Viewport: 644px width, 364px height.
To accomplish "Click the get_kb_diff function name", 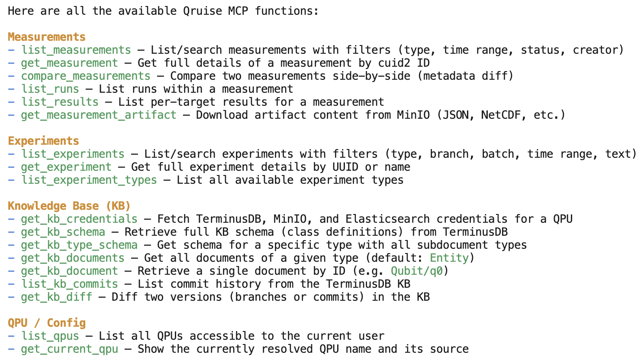I will (x=57, y=297).
